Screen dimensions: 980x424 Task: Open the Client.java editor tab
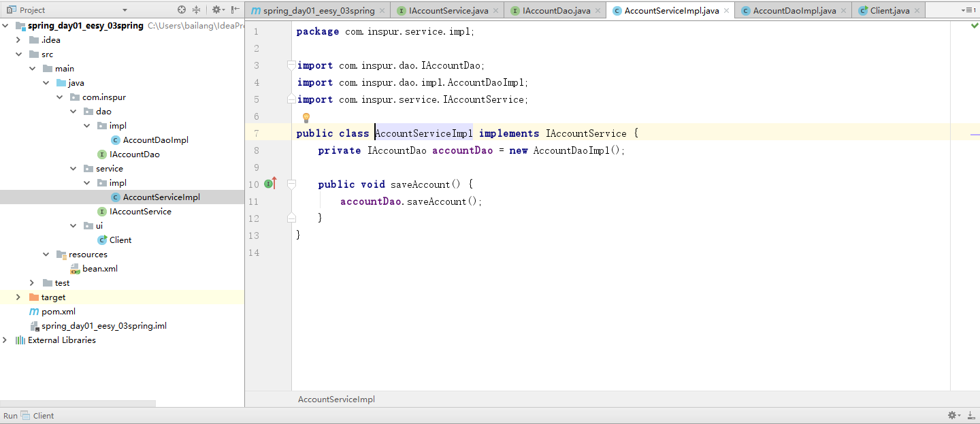coord(889,11)
